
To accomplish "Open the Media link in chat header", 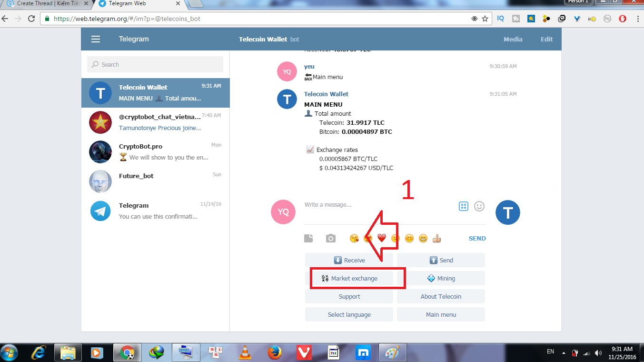I will tap(513, 40).
